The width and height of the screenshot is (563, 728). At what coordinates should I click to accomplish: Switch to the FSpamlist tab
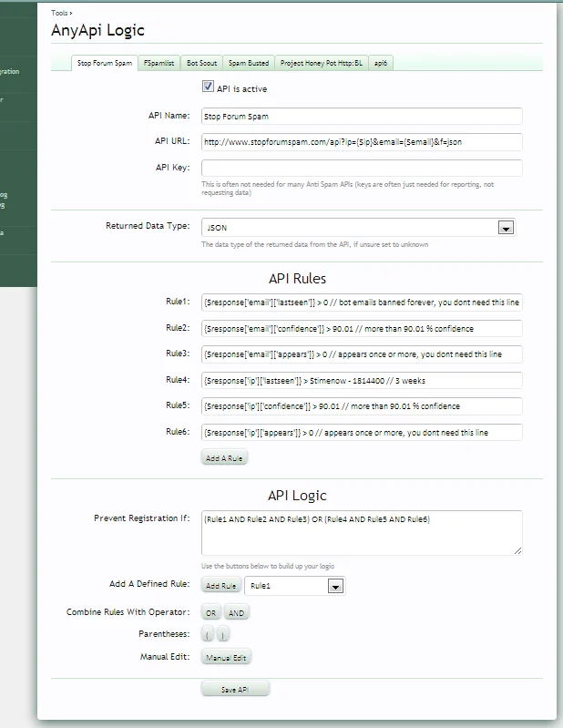(x=159, y=63)
